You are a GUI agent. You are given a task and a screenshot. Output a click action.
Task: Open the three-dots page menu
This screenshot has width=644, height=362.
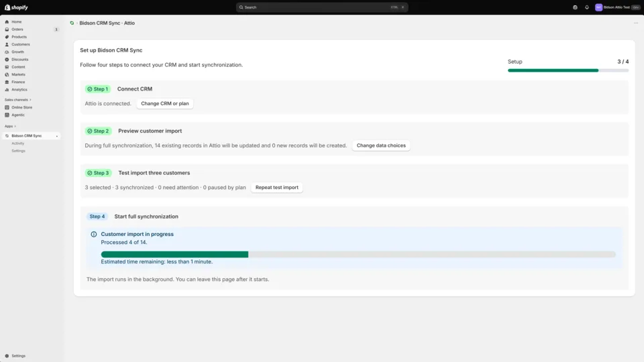pyautogui.click(x=636, y=23)
